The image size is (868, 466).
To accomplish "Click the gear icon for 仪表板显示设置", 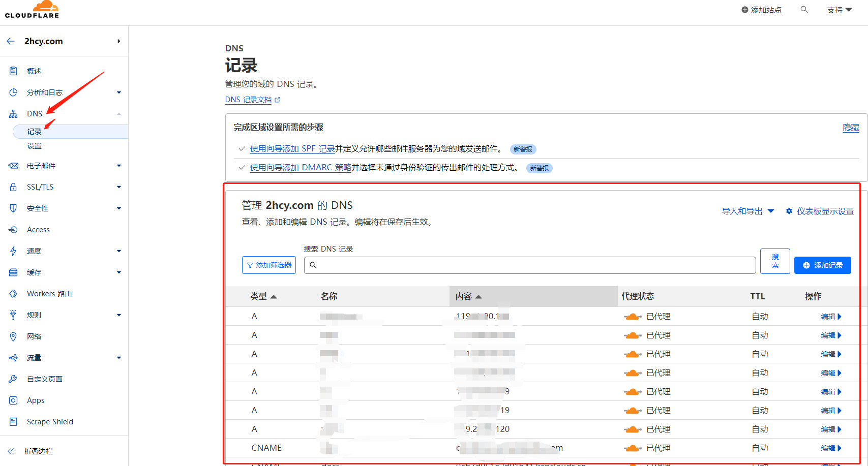I will 789,211.
